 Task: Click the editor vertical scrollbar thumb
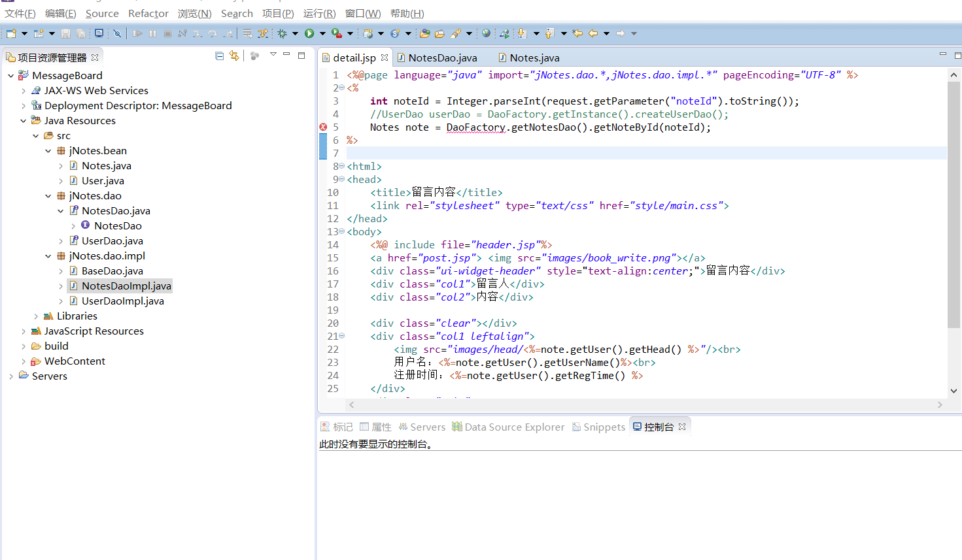(x=953, y=204)
